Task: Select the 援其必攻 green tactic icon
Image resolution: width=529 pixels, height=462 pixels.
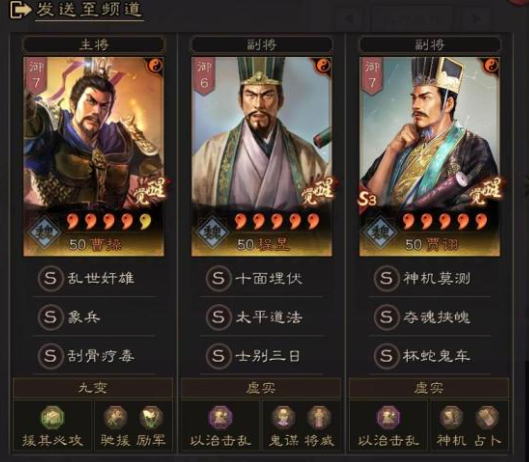Action: [x=52, y=417]
